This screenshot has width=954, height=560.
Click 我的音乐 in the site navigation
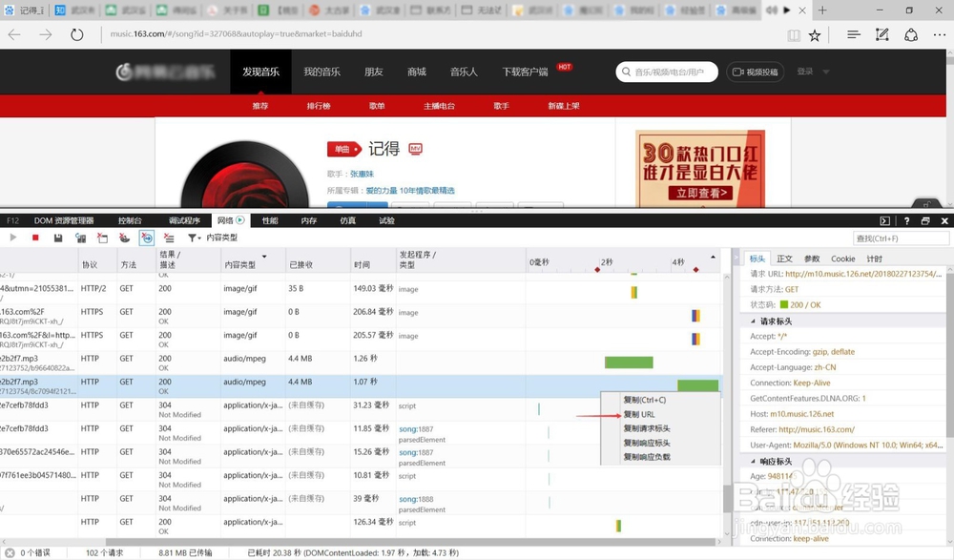[321, 72]
